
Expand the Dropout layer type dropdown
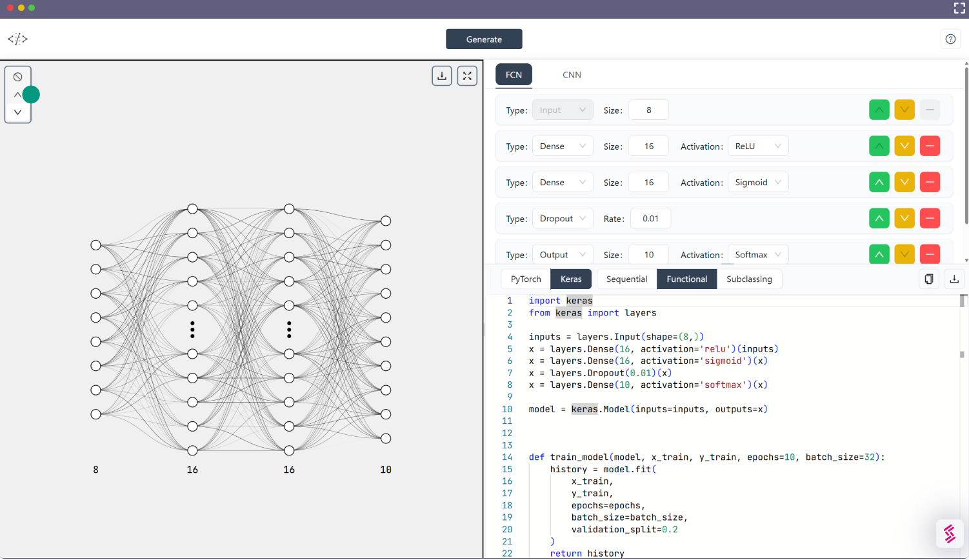click(563, 219)
